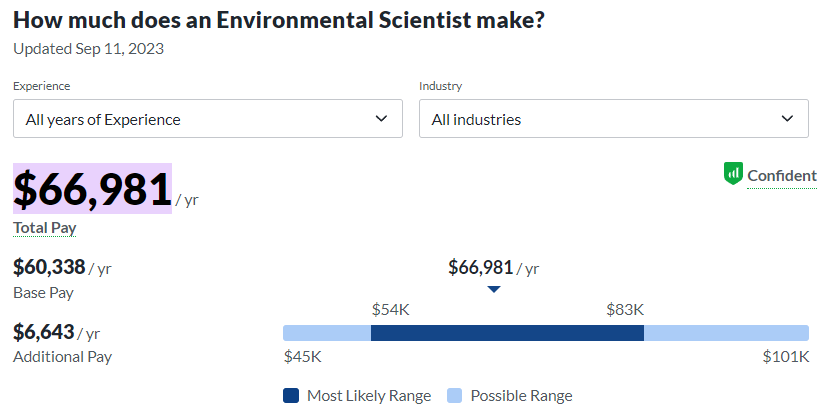Click the right light blue range segment

click(726, 333)
